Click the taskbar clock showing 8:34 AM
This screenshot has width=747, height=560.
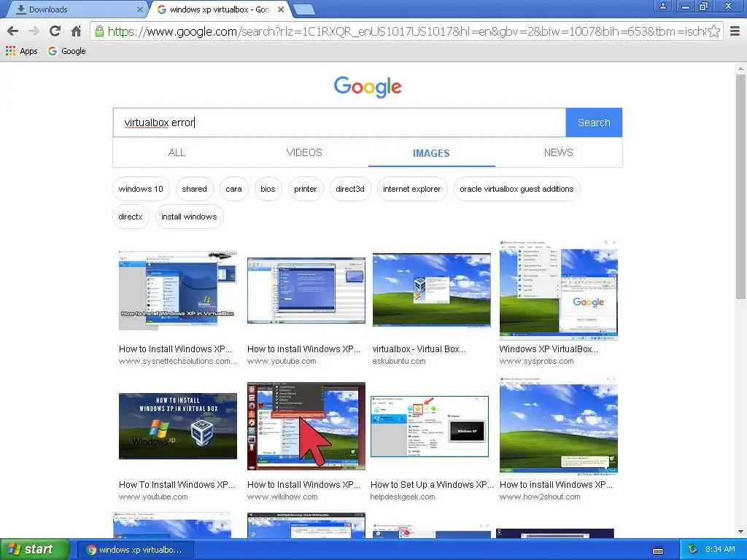coord(720,550)
